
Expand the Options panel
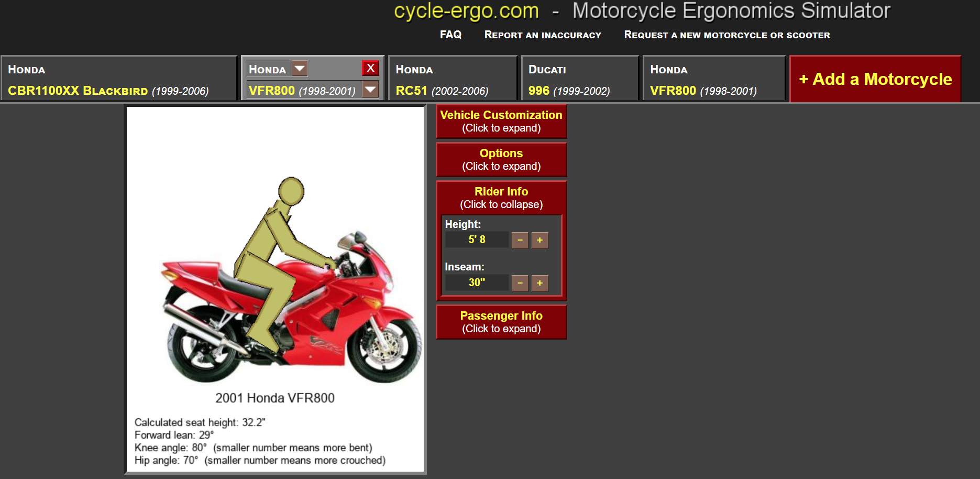click(501, 159)
